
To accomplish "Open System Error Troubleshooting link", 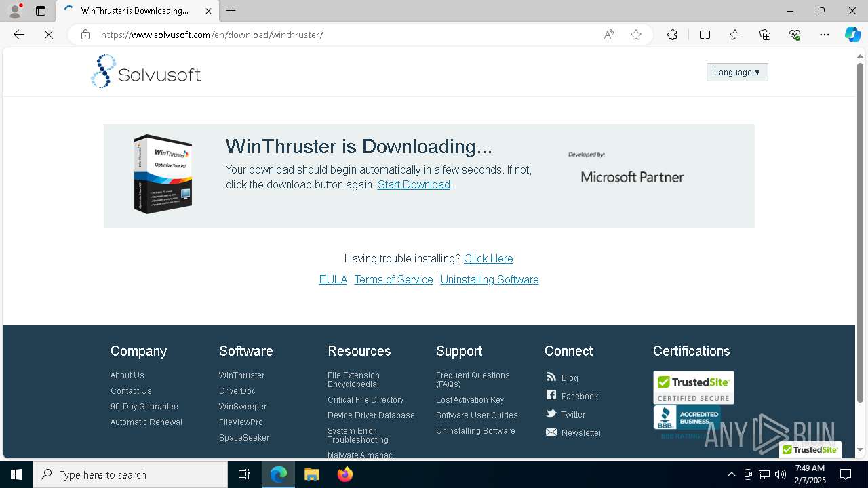I will click(x=358, y=435).
